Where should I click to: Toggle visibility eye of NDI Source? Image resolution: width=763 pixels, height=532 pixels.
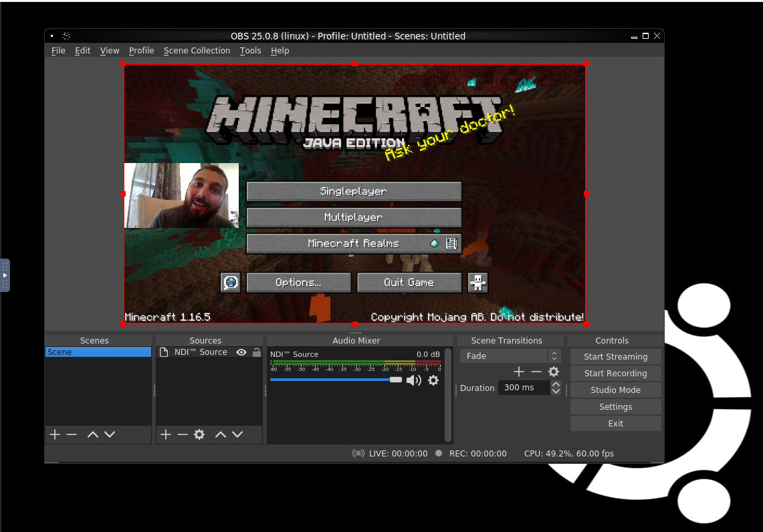click(x=241, y=352)
